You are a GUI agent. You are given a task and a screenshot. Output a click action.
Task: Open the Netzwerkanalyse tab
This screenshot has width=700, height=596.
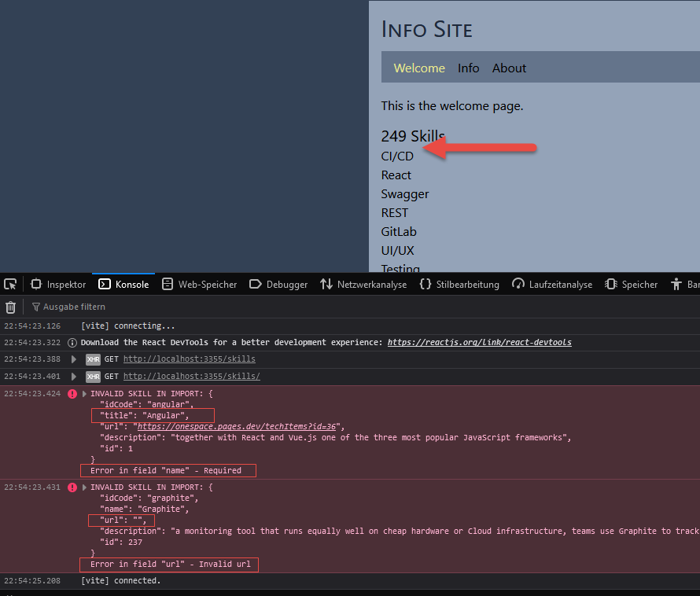(363, 285)
